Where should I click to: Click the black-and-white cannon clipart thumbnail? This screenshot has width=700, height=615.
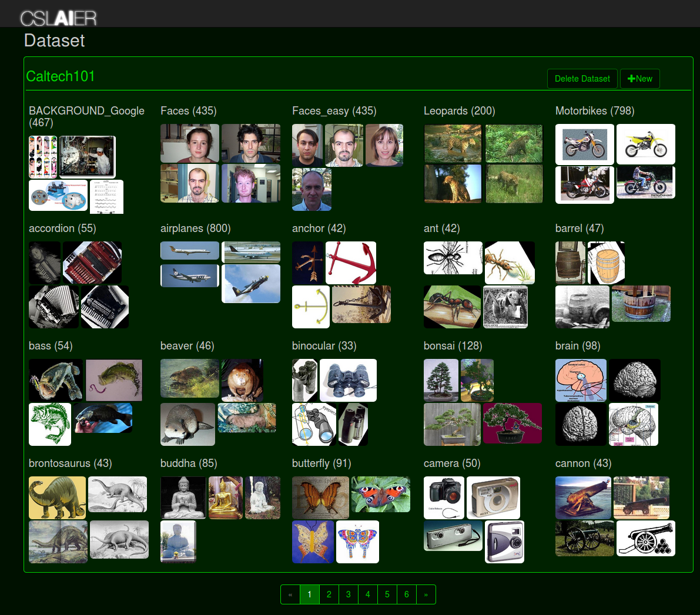(645, 538)
